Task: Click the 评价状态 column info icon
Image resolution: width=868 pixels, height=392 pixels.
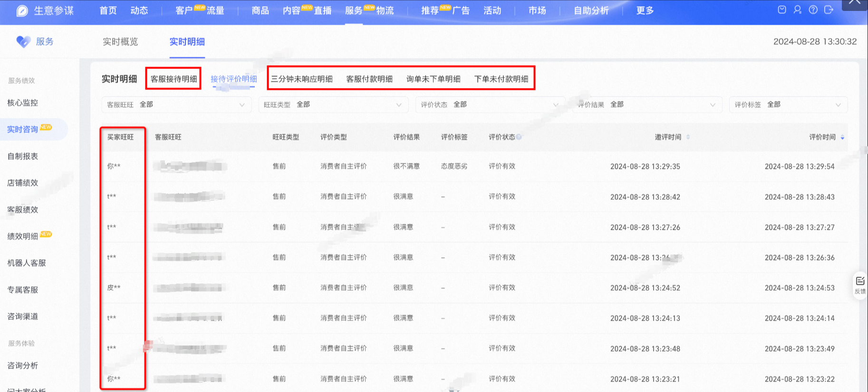Action: (519, 137)
